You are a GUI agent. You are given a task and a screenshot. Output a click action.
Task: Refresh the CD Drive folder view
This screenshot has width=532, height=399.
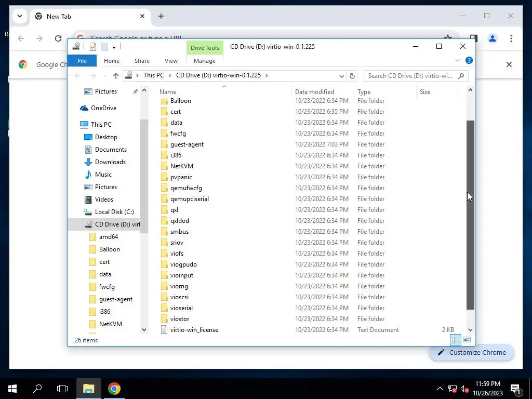tap(352, 76)
